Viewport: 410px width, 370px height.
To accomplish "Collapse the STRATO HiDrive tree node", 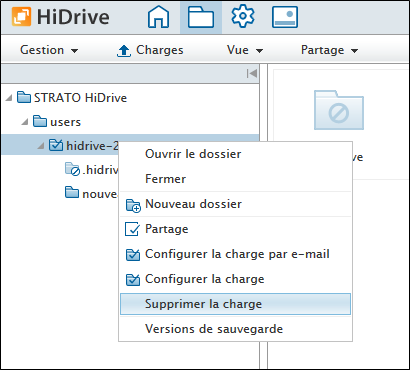I will click(x=9, y=98).
